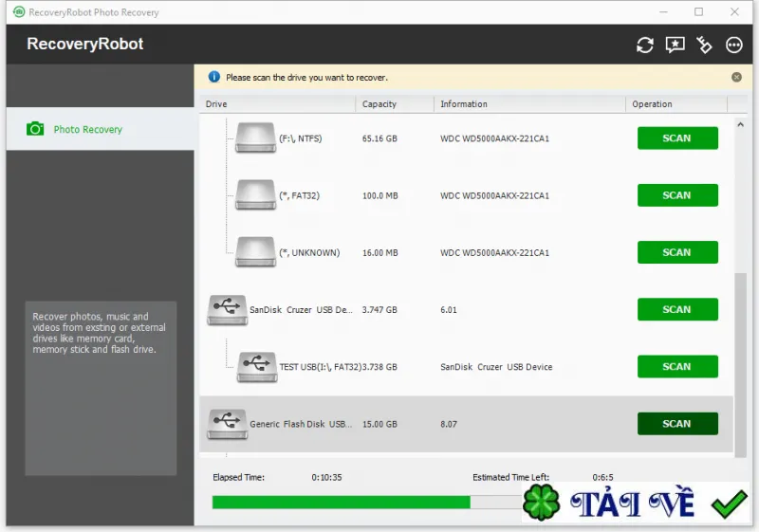The width and height of the screenshot is (759, 532).
Task: Click the green scan progress bar
Action: point(341,502)
